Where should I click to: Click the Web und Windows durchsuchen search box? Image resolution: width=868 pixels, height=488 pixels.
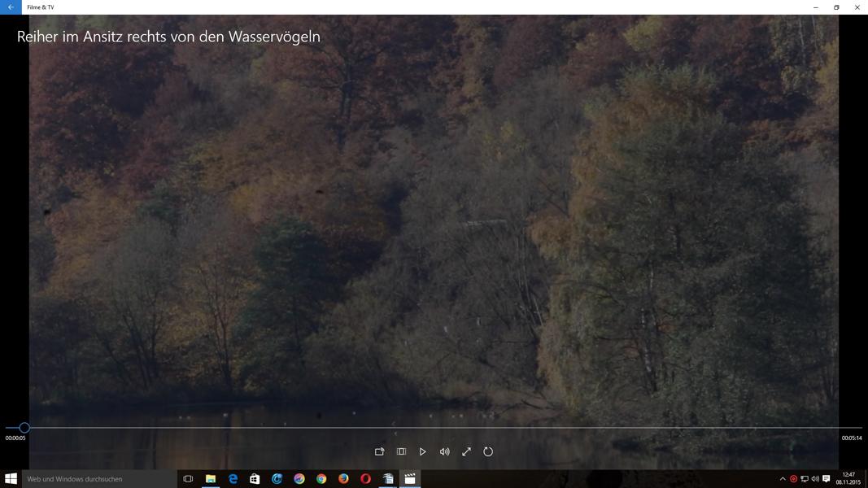click(x=99, y=478)
